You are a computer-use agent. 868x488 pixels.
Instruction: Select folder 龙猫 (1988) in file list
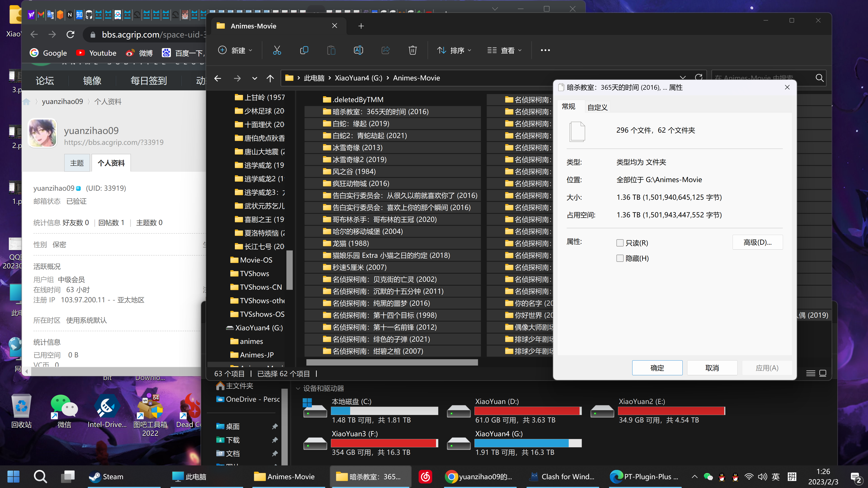pos(393,243)
